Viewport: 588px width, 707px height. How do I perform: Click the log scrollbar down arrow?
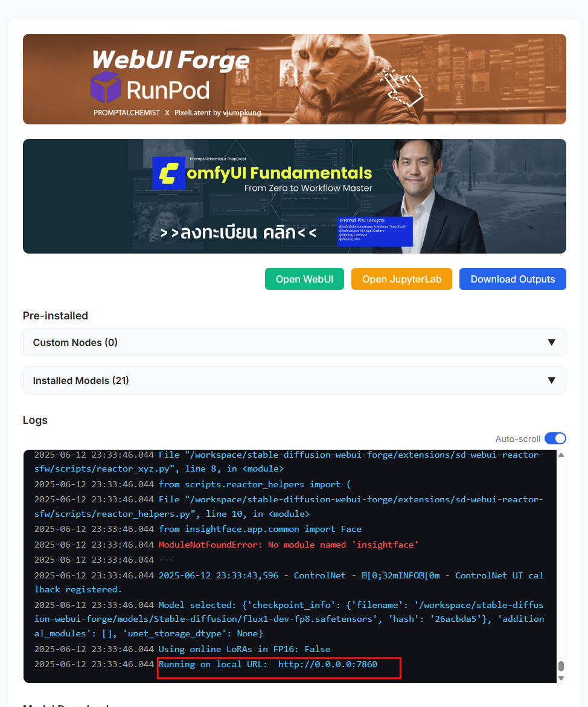point(561,678)
